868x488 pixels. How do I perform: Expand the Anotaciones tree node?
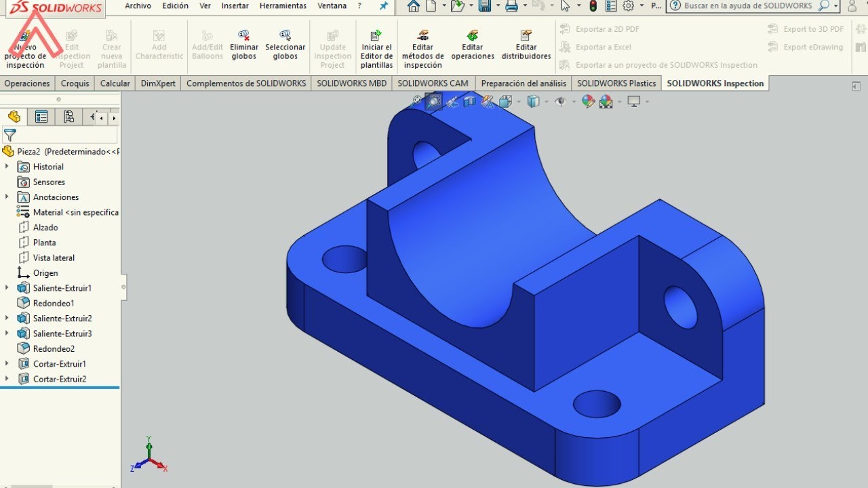[x=7, y=197]
